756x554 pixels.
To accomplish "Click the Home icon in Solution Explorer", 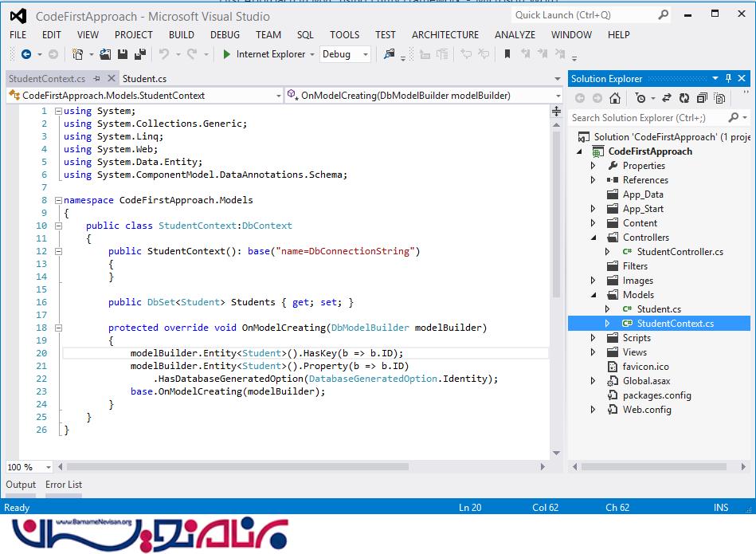I will 614,98.
